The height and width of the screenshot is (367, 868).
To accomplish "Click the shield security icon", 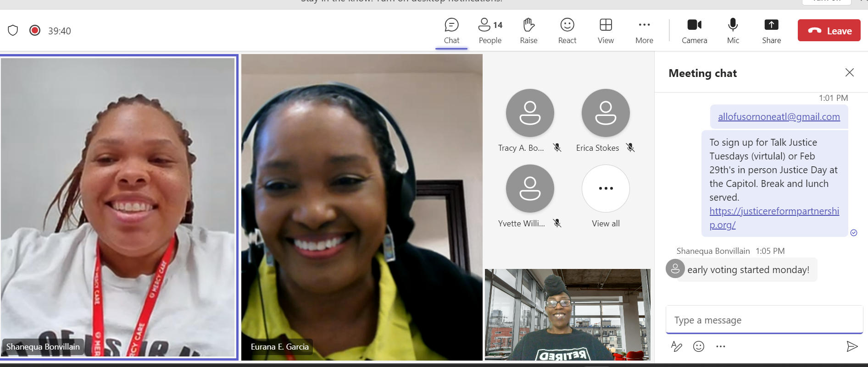I will (13, 30).
